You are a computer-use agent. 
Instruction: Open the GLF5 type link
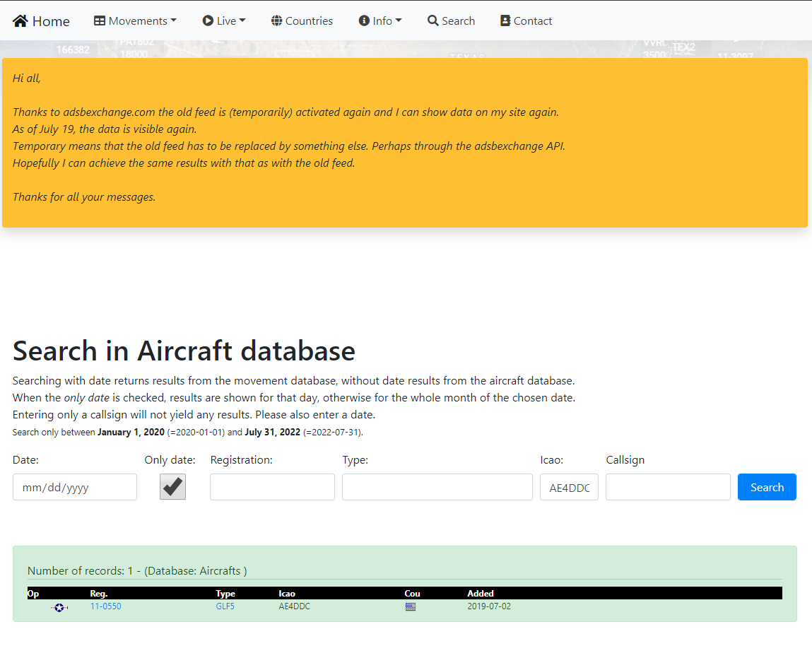(225, 606)
